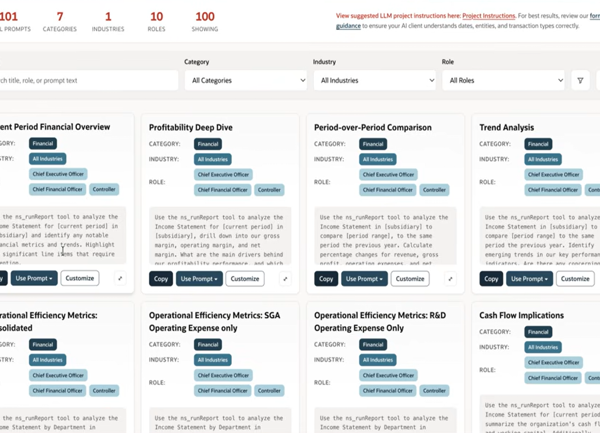Click Controller role tag on Period-over-Period Comparison
Viewport: 600px width, 433px height.
tap(434, 190)
